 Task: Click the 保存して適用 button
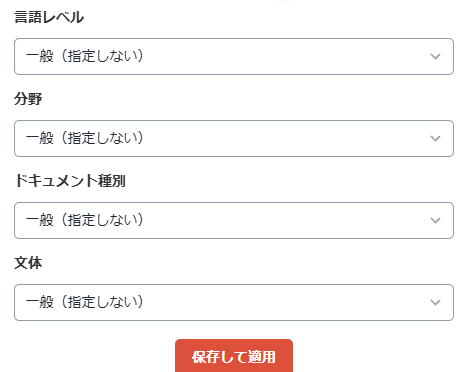click(x=234, y=356)
